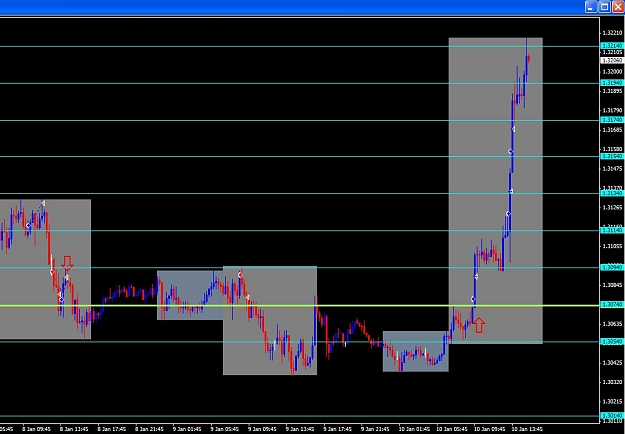The height and width of the screenshot is (434, 625).
Task: Click the 9 Jan 09:45 time label
Action: [262, 429]
